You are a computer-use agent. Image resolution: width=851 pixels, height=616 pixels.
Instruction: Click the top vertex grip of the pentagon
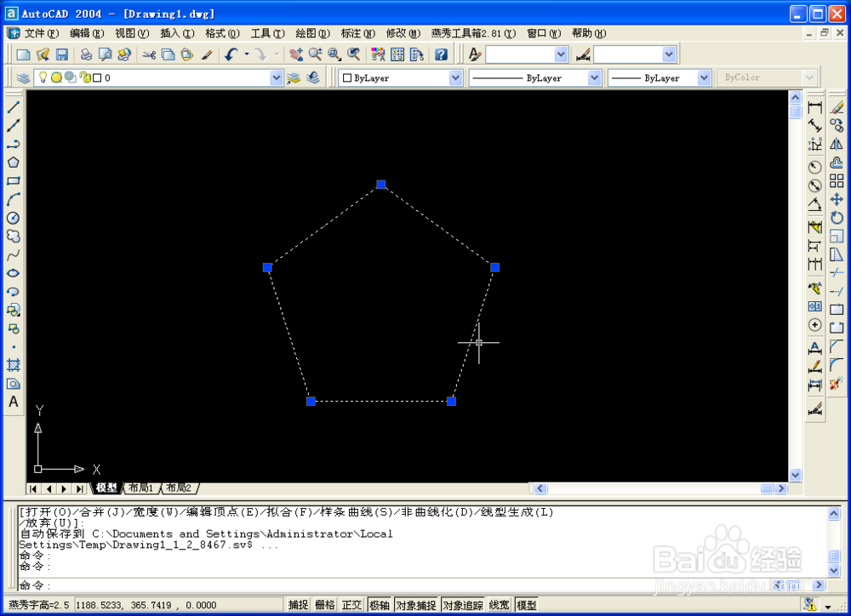381,185
